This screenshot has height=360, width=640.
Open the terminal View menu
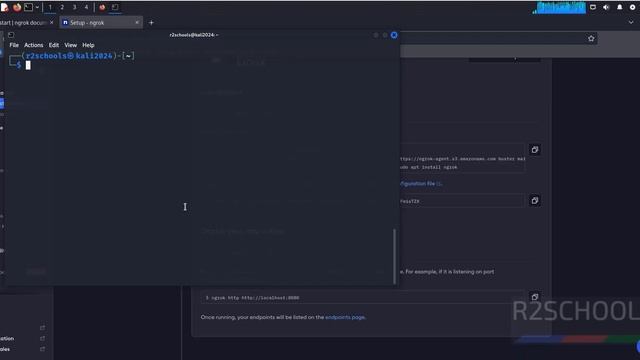(x=71, y=45)
